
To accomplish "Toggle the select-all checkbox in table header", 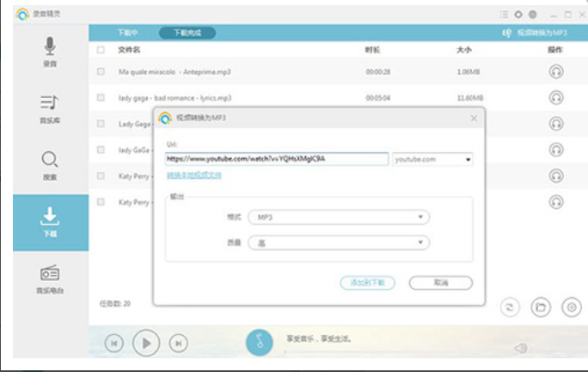I will (101, 51).
